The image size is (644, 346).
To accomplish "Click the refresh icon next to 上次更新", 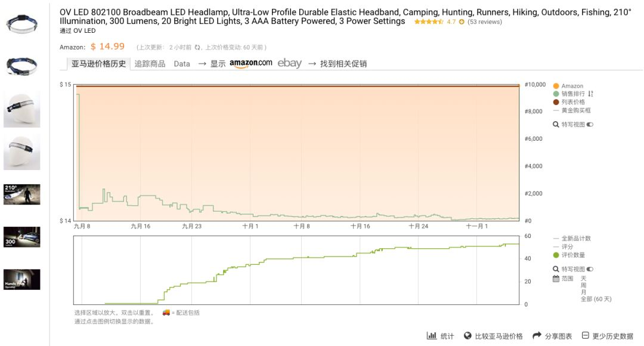I will tap(197, 47).
